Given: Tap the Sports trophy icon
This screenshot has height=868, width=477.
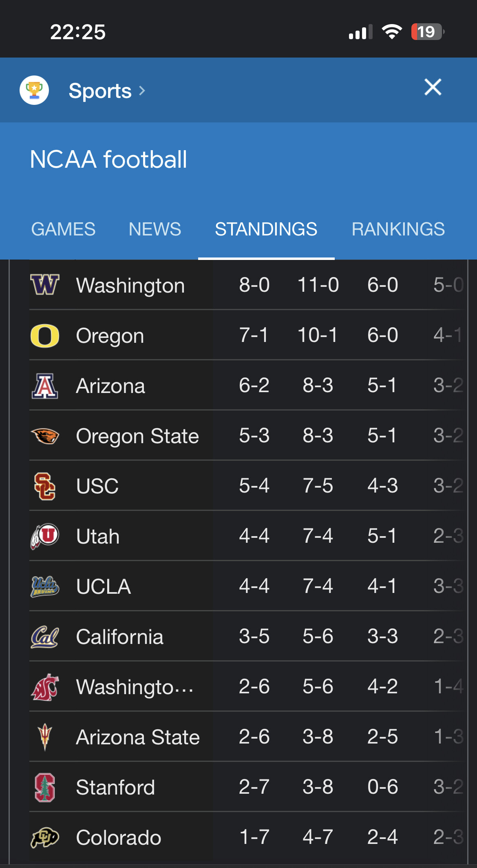Looking at the screenshot, I should [34, 90].
